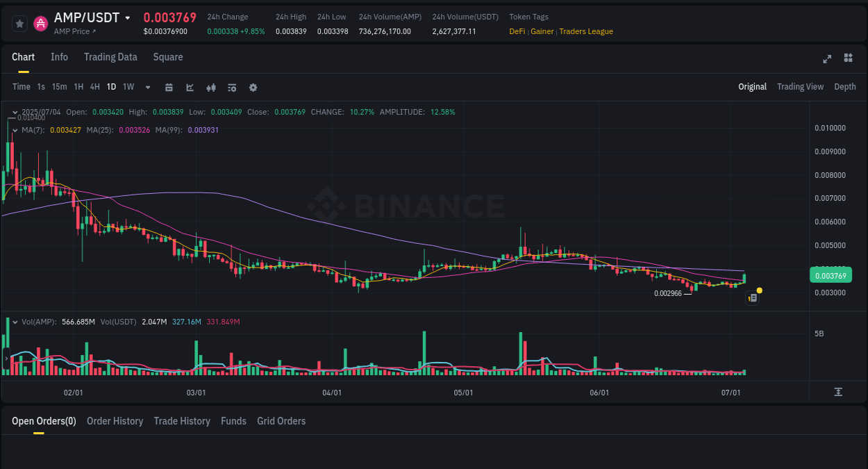This screenshot has height=469, width=868.
Task: Collapse the OHLC info row chevron
Action: tap(15, 111)
